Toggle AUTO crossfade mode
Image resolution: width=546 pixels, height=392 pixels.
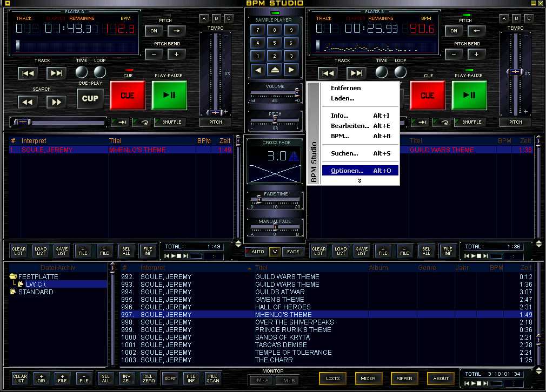pos(255,252)
